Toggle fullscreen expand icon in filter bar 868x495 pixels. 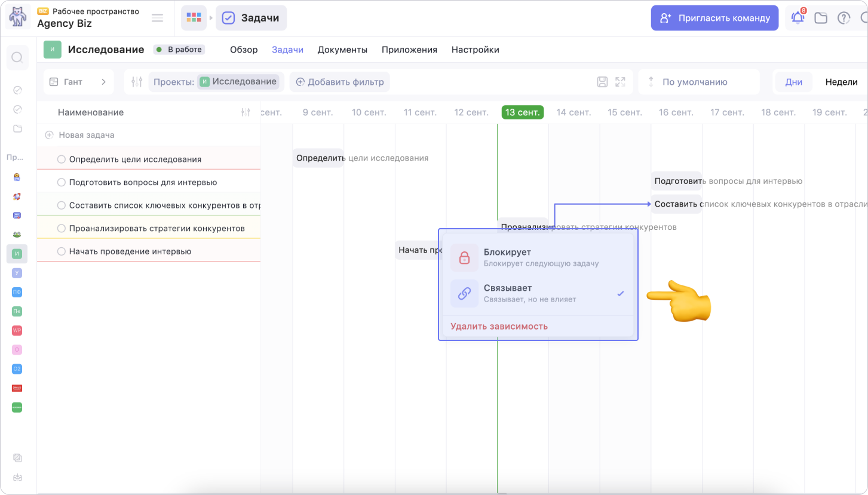(620, 82)
